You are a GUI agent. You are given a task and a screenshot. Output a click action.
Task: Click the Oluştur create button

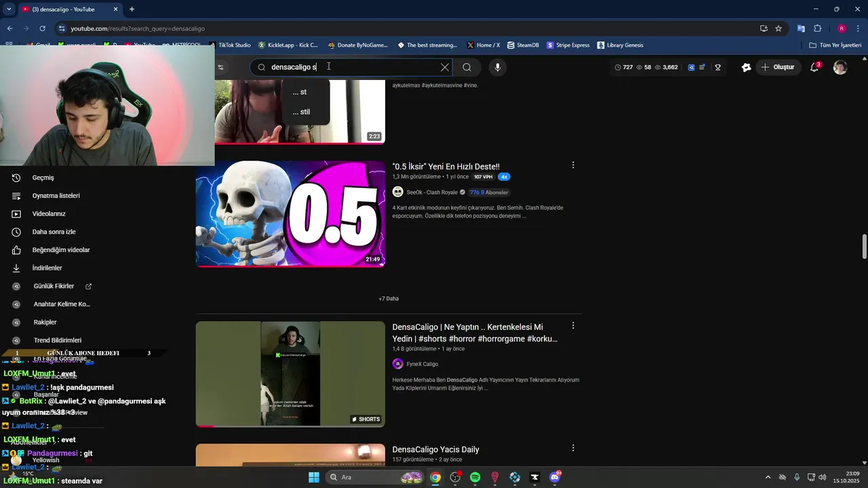[x=777, y=67]
